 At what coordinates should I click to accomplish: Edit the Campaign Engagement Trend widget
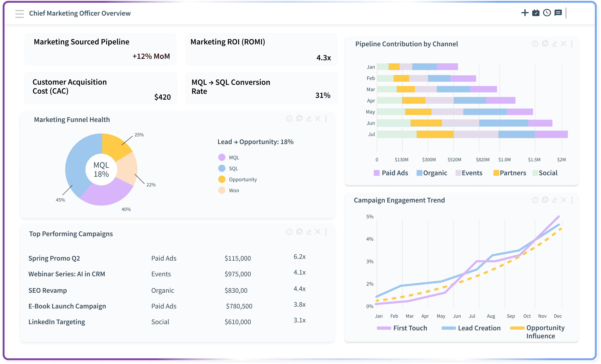point(554,200)
